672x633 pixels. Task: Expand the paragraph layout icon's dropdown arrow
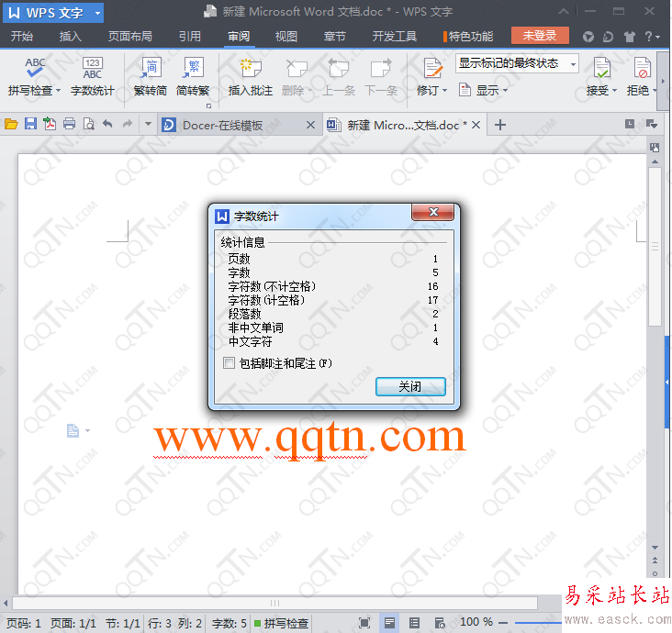pos(87,430)
